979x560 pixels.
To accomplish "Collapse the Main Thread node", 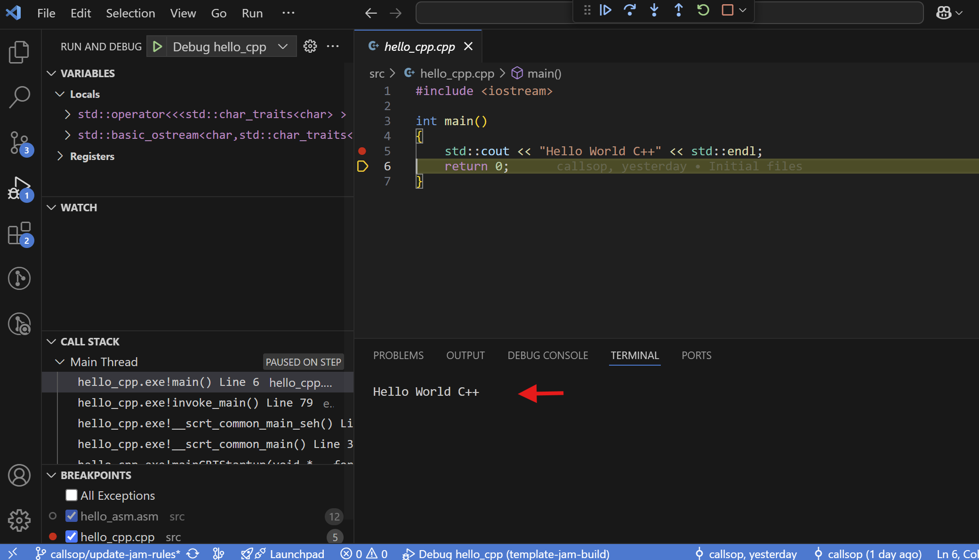I will [60, 362].
